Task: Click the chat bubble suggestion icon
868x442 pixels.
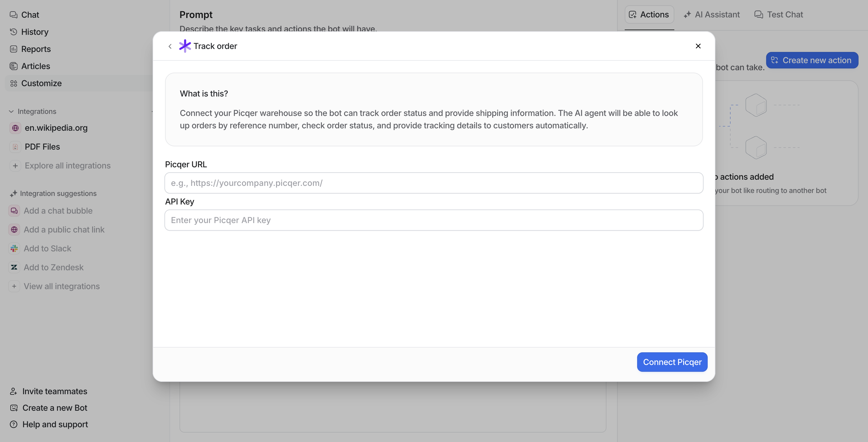Action: point(14,211)
